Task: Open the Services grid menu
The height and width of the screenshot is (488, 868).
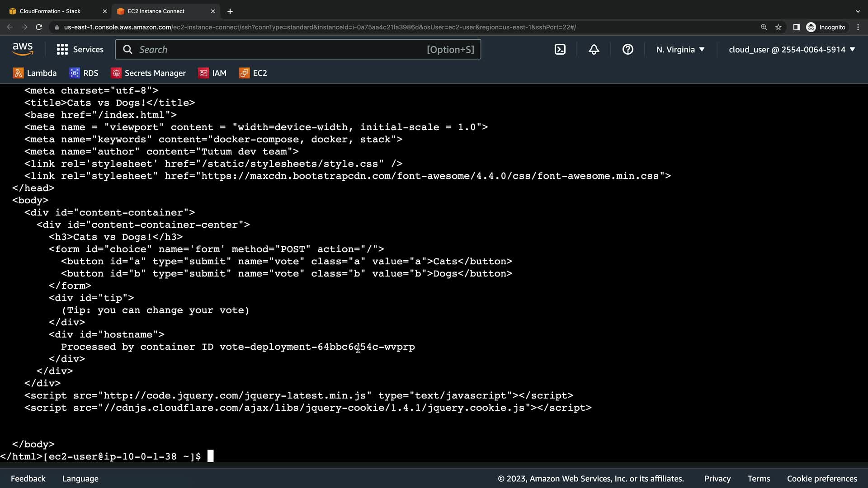Action: tap(80, 50)
